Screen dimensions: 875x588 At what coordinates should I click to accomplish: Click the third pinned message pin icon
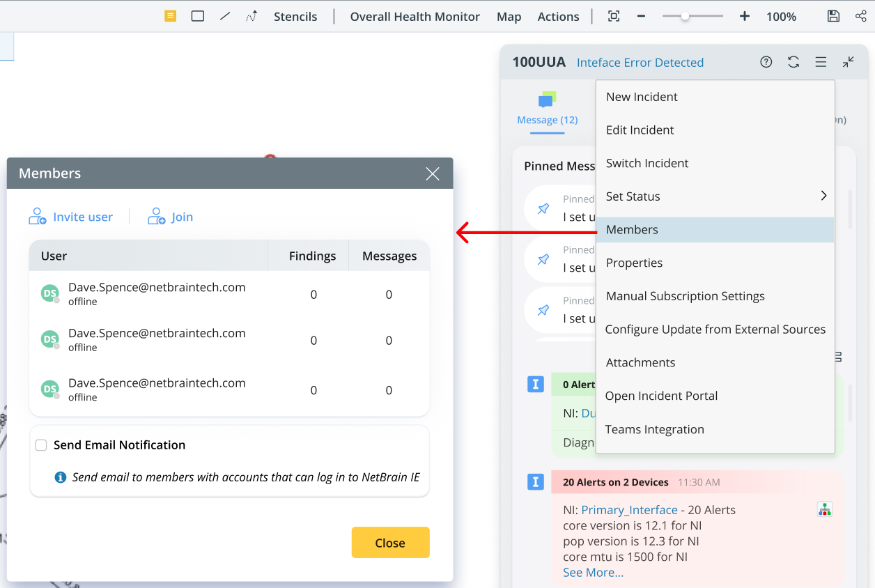coord(543,310)
